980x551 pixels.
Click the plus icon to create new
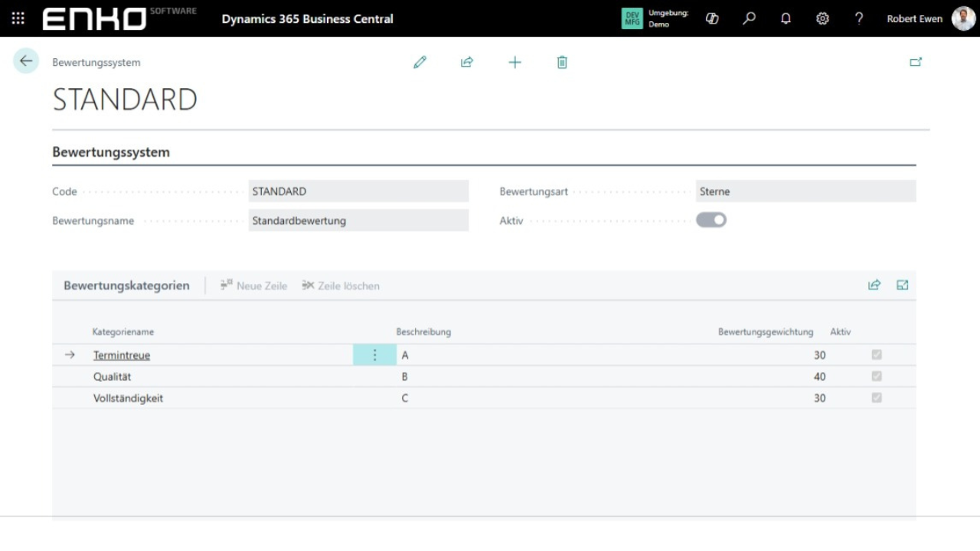pos(514,62)
